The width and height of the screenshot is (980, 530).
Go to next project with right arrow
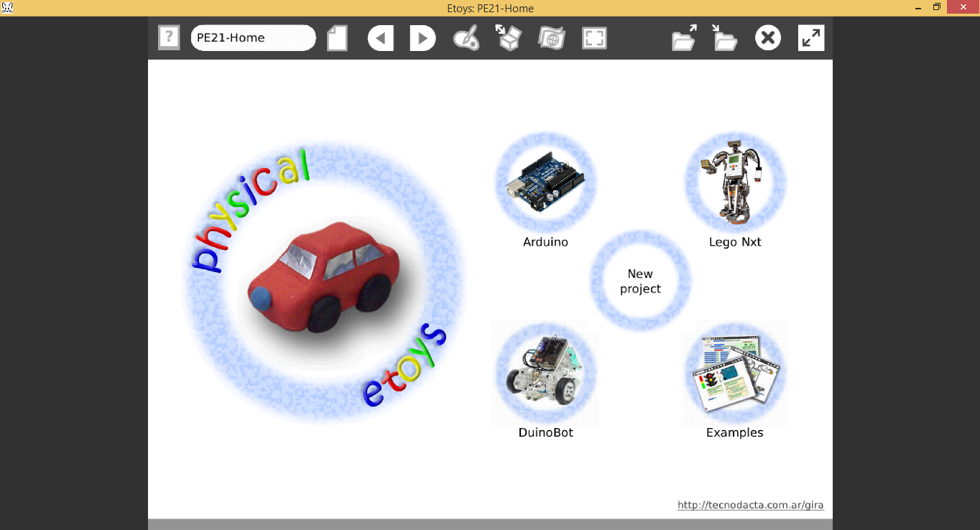(422, 38)
